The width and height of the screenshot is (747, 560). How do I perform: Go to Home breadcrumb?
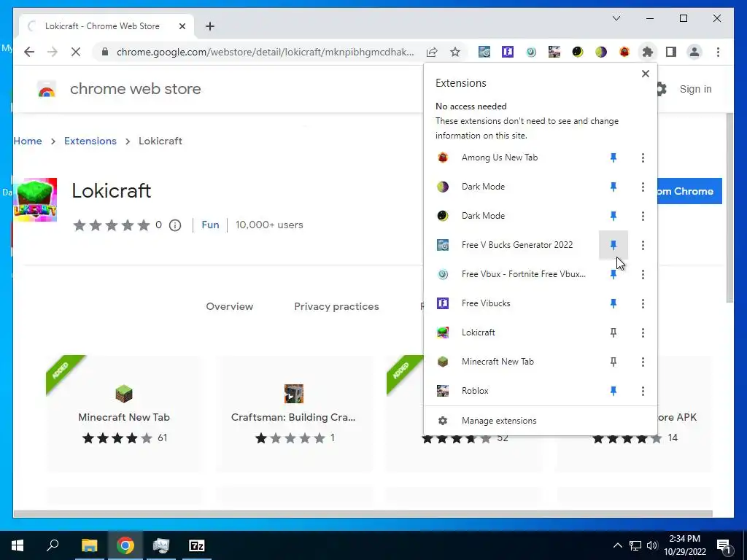click(28, 141)
